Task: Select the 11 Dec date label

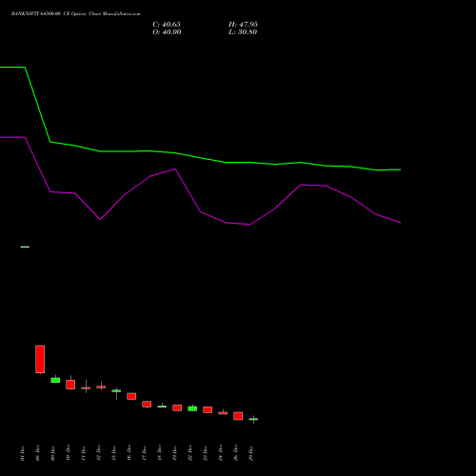Action: click(83, 453)
